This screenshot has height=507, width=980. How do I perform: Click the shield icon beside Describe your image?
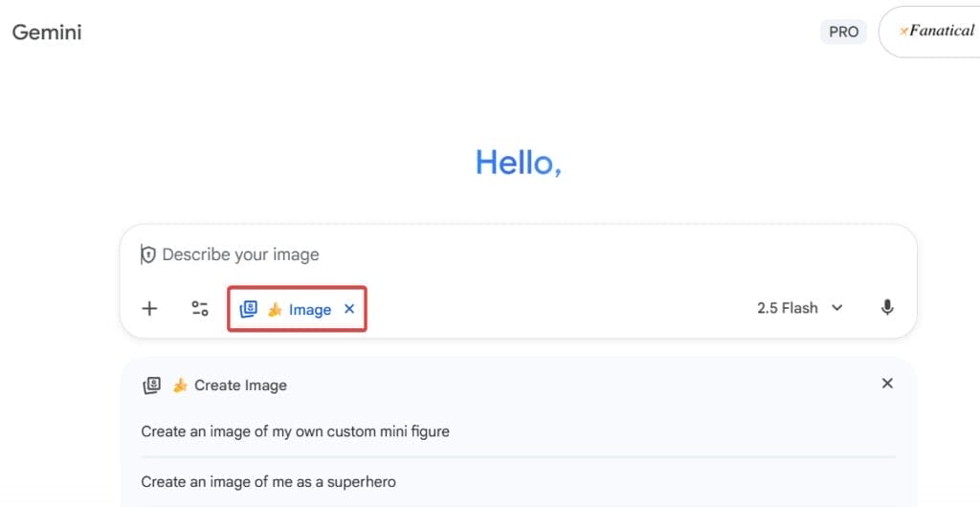(x=147, y=254)
